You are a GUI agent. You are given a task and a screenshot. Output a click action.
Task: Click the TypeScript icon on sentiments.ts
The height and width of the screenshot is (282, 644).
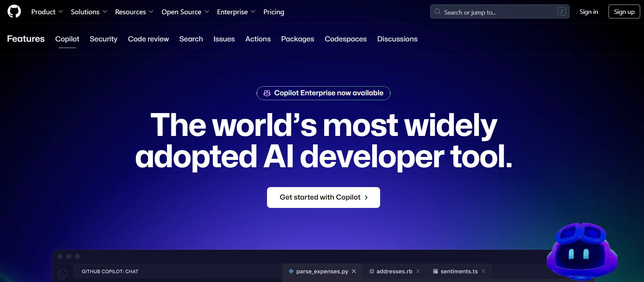(x=435, y=272)
